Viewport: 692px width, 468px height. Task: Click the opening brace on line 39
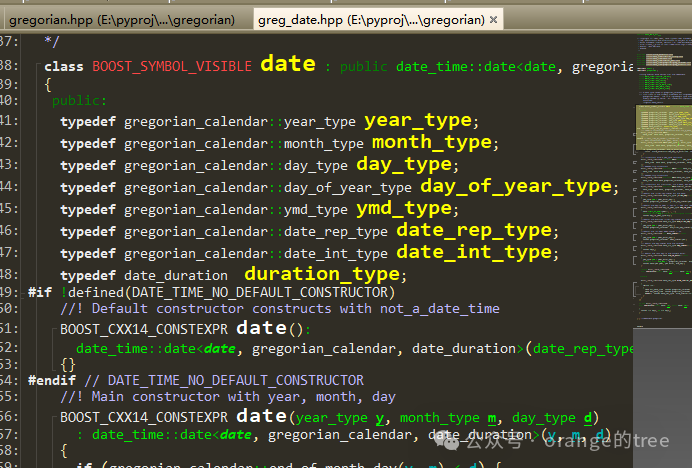pyautogui.click(x=48, y=84)
